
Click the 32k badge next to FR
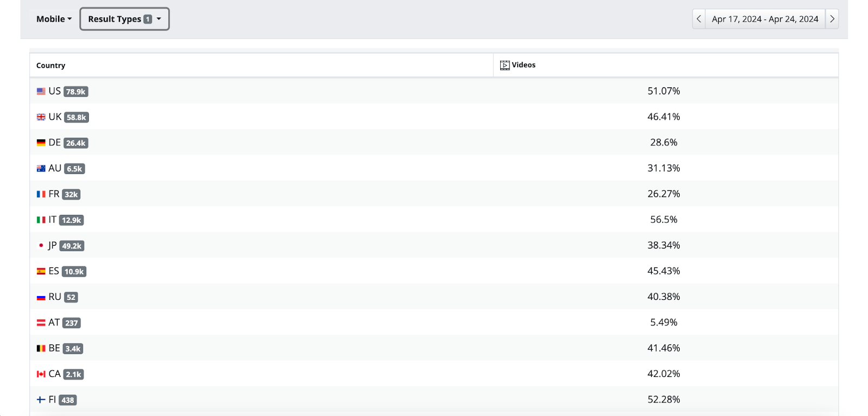[x=72, y=195]
